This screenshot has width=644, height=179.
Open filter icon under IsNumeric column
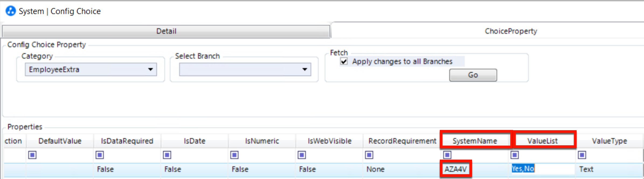click(234, 155)
